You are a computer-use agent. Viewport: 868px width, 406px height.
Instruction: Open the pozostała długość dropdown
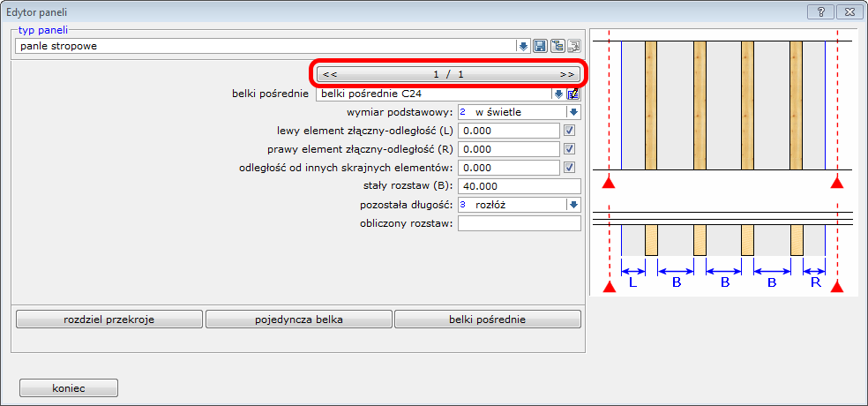pos(573,205)
